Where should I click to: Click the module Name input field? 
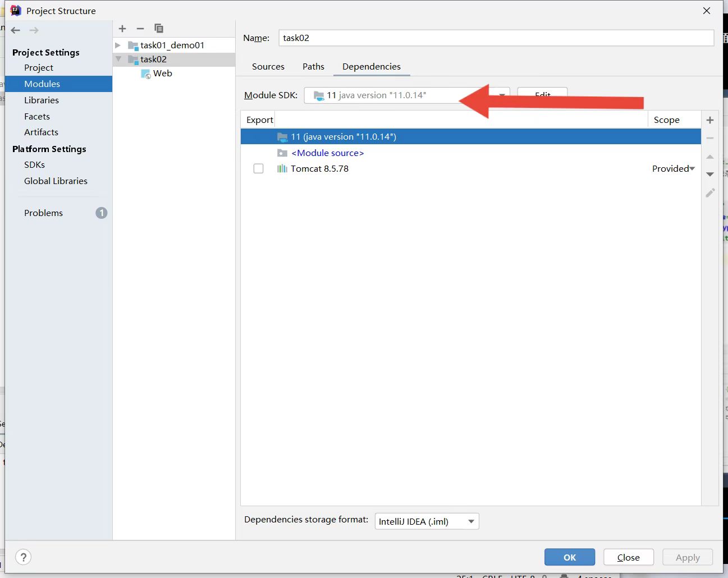pyautogui.click(x=496, y=38)
